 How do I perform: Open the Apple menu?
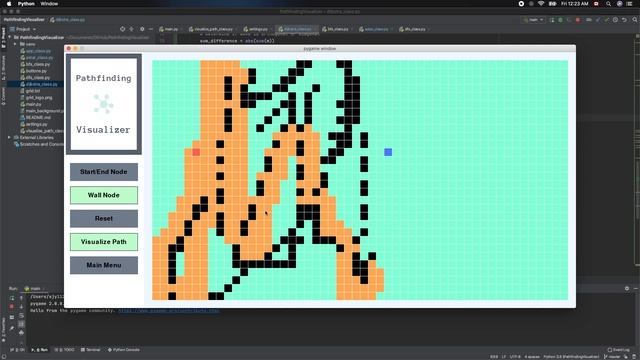click(x=9, y=4)
